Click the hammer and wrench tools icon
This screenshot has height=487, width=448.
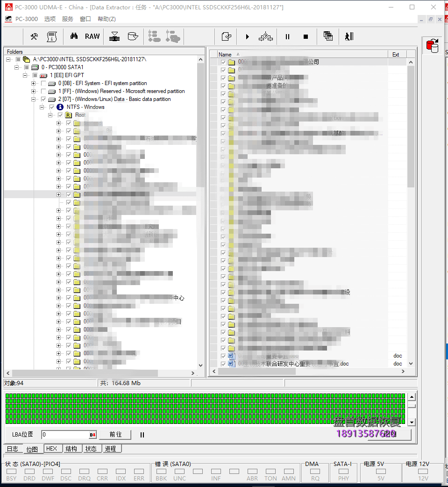tap(34, 36)
